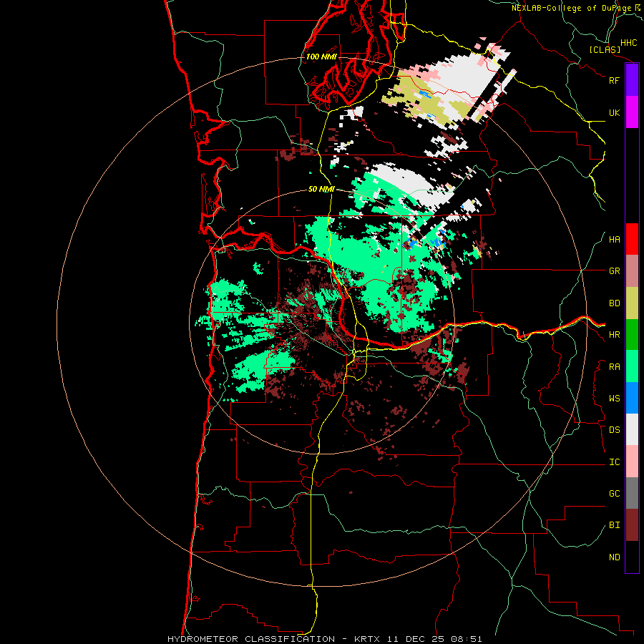Click the HR dark green legend swatch

tap(632, 335)
